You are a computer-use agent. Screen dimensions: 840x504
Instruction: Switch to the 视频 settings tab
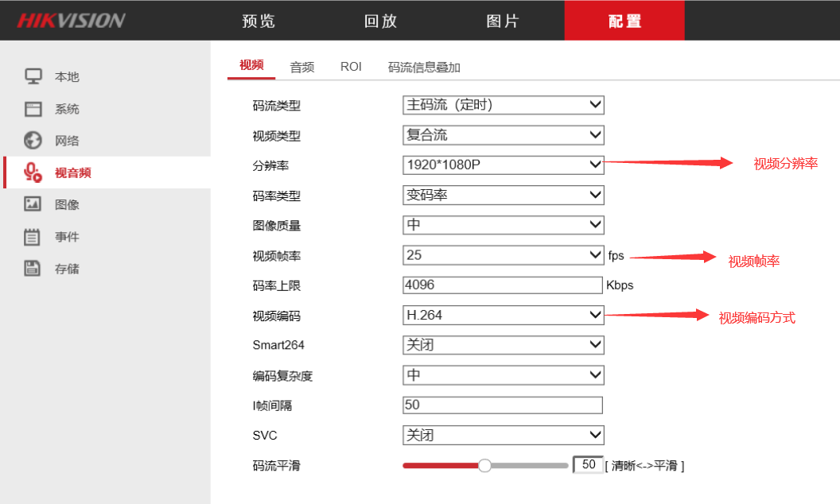tap(251, 65)
